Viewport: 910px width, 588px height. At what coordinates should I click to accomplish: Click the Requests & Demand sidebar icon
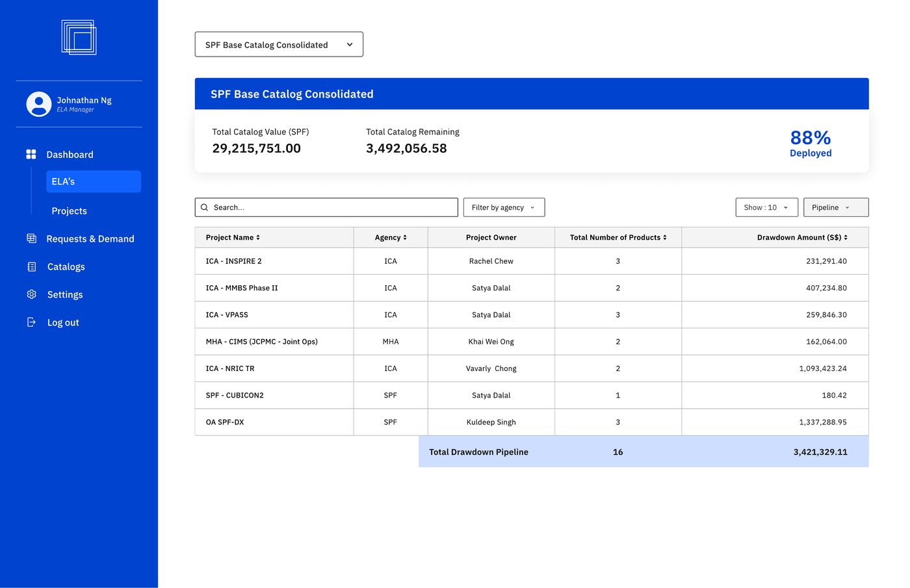click(31, 238)
